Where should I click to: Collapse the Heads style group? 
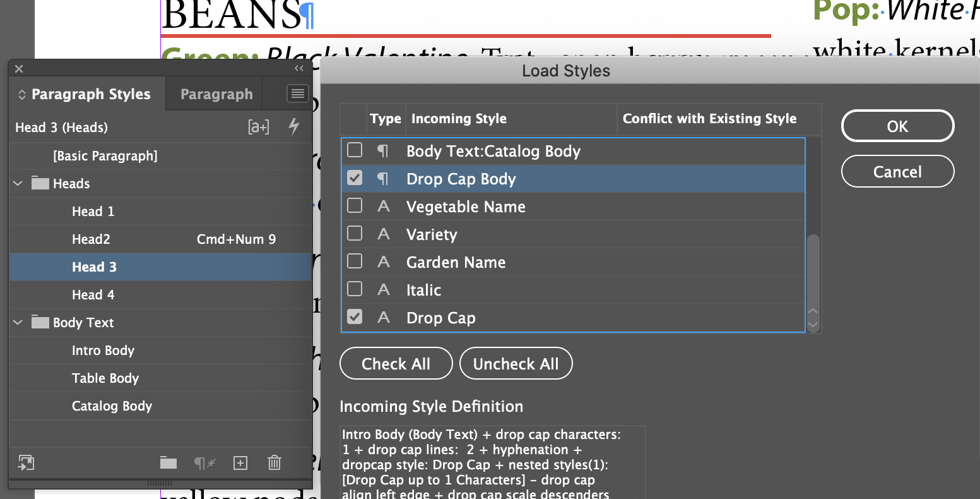pos(18,184)
